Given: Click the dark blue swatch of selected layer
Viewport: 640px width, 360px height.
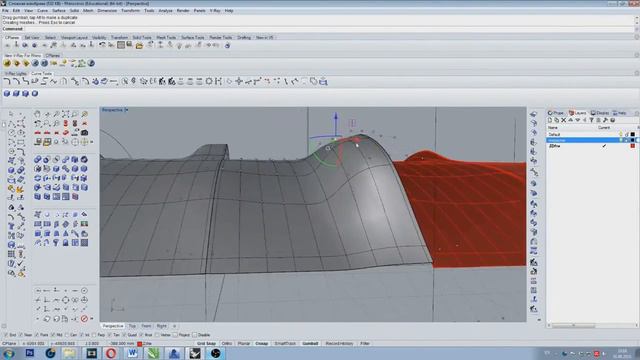Looking at the screenshot, I should click(633, 140).
